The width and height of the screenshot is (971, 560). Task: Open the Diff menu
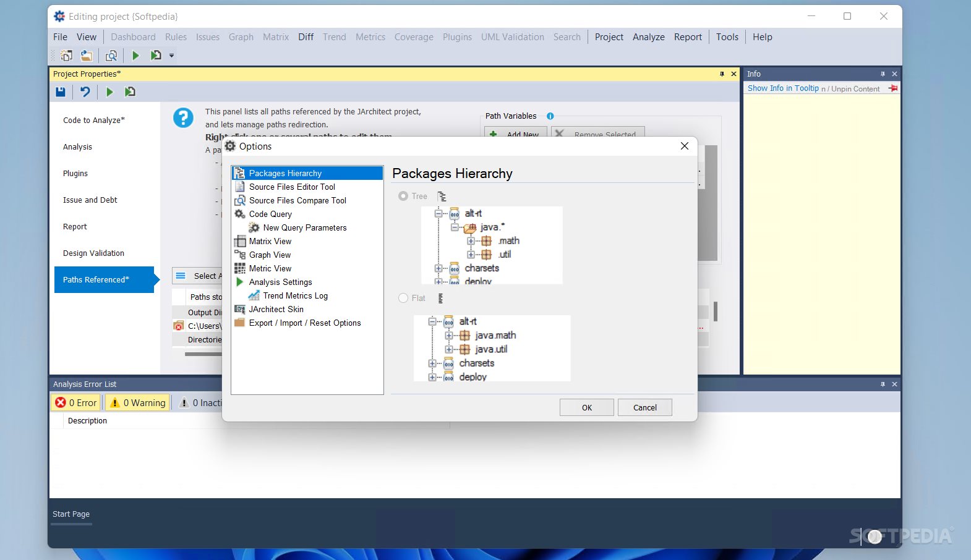pos(306,37)
